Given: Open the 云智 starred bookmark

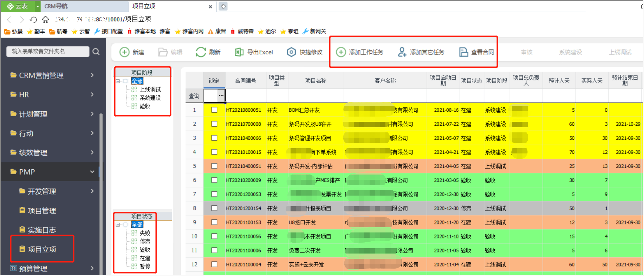Looking at the screenshot, I should [x=80, y=31].
